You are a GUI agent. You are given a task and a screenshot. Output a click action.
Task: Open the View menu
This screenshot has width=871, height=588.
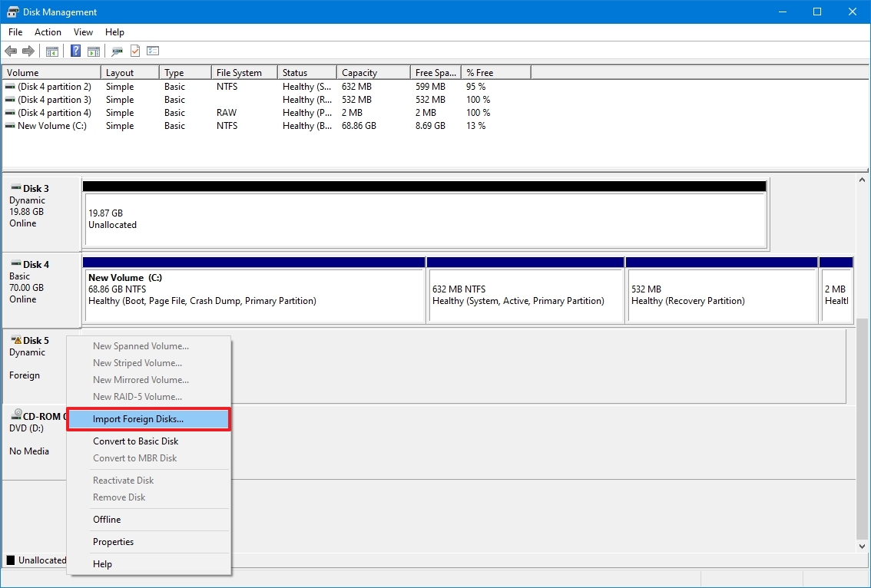[x=83, y=32]
